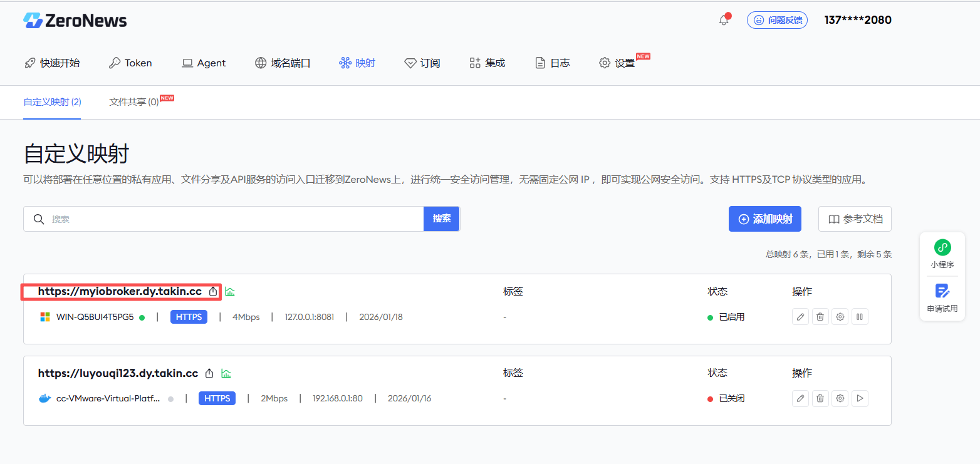
Task: Click the 问题反馈 feedback button
Action: coord(777,20)
